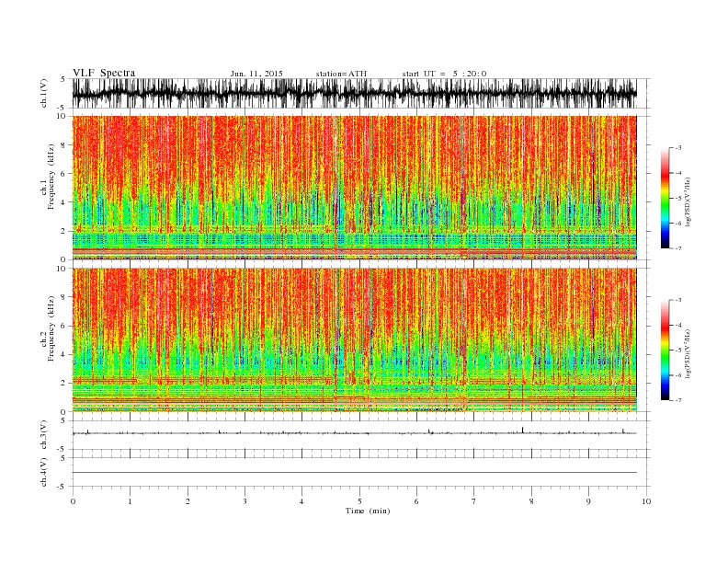This screenshot has height=563, width=728.
Task: Click the "6" kHz tick on ch.1 frequency axis
Action: pyautogui.click(x=64, y=174)
